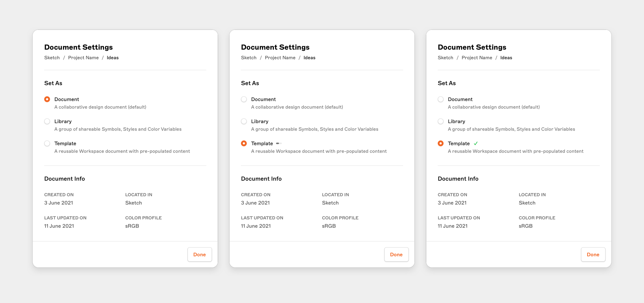Choose Document option in the middle dialog

coord(244,99)
